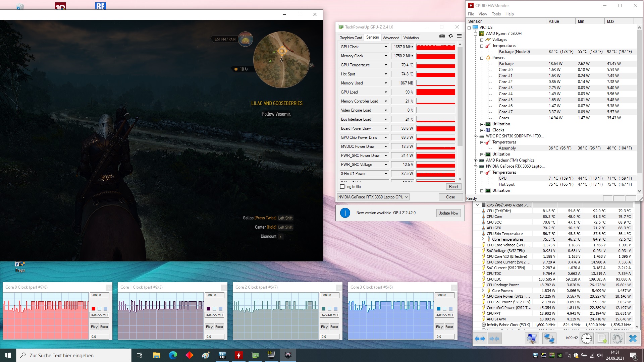Click the GPU-Z screenshot camera icon
The width and height of the screenshot is (644, 362).
pyautogui.click(x=442, y=36)
